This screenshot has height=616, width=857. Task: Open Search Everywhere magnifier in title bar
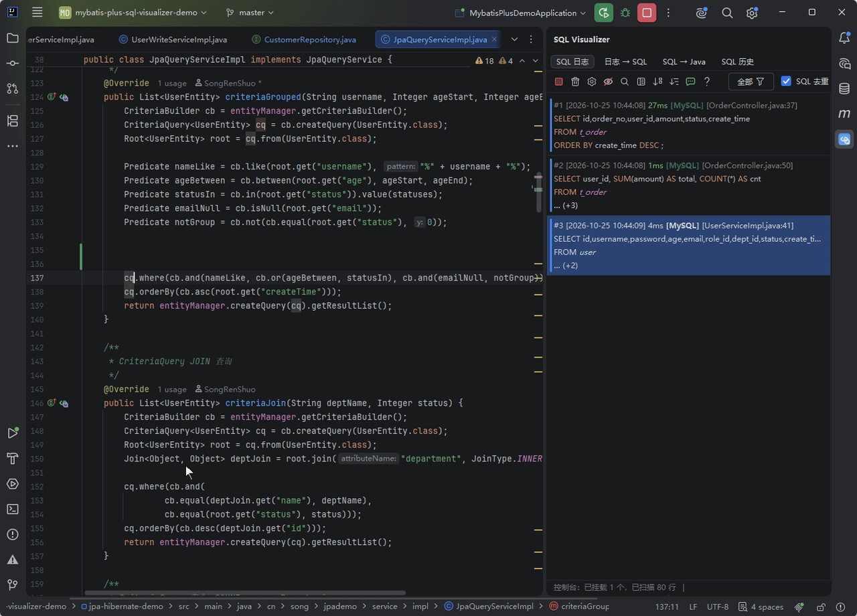click(727, 13)
